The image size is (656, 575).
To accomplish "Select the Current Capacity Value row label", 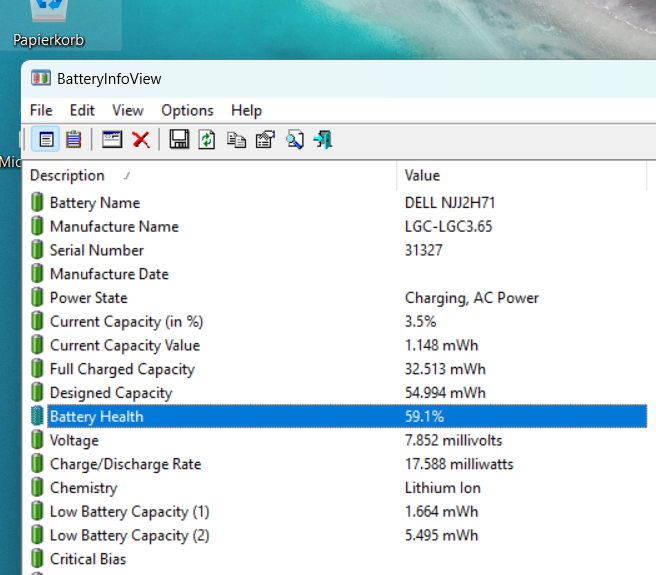I will (x=125, y=346).
